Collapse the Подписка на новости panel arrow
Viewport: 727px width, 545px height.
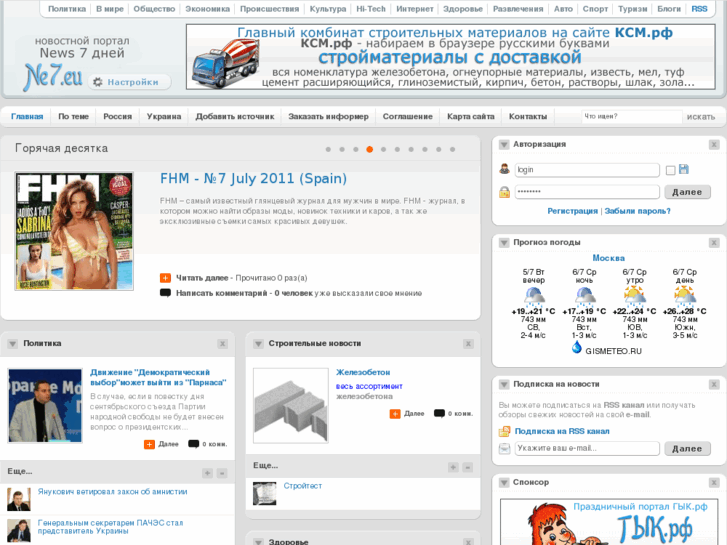[x=504, y=385]
